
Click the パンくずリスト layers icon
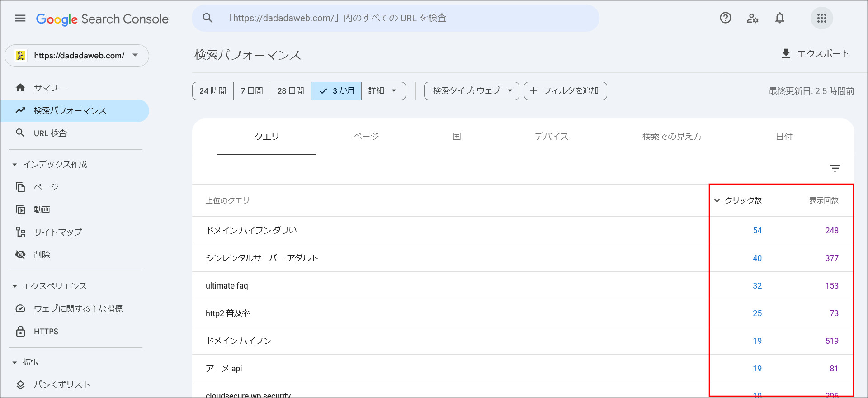click(x=20, y=384)
